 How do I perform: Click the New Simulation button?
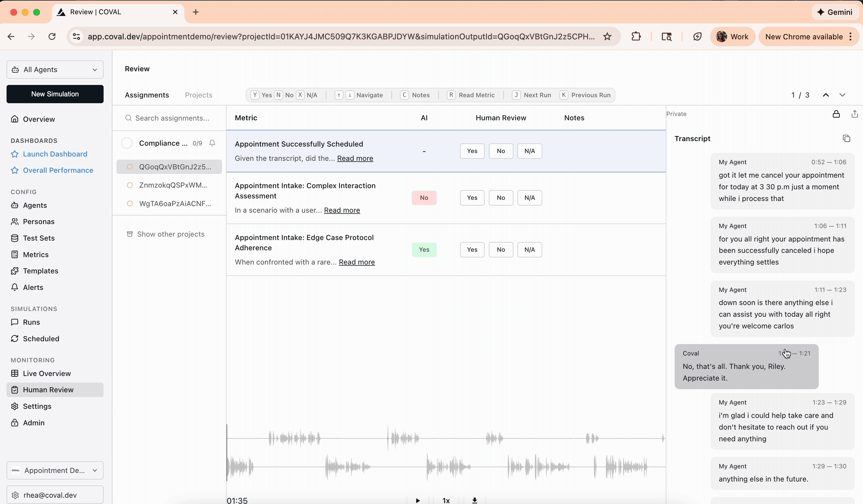(55, 94)
